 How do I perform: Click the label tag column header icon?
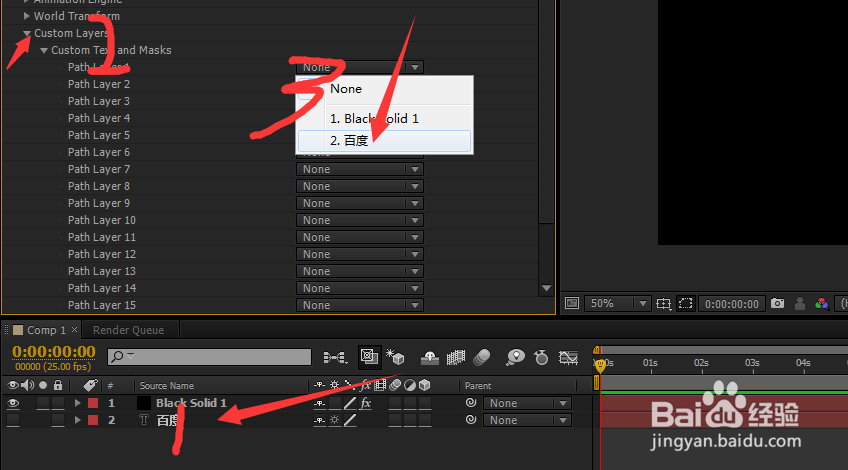90,385
